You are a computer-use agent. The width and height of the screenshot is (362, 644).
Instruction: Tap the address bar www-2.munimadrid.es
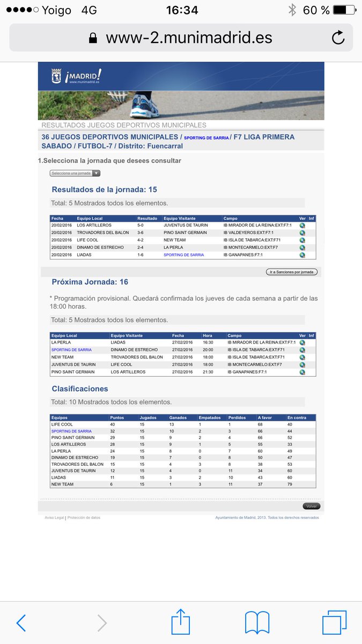tap(181, 38)
